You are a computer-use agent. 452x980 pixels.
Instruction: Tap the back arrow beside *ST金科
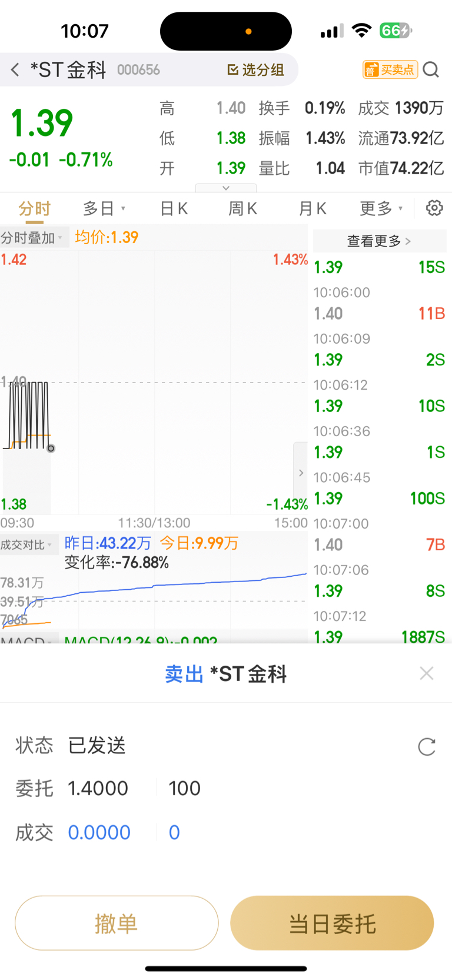(15, 69)
